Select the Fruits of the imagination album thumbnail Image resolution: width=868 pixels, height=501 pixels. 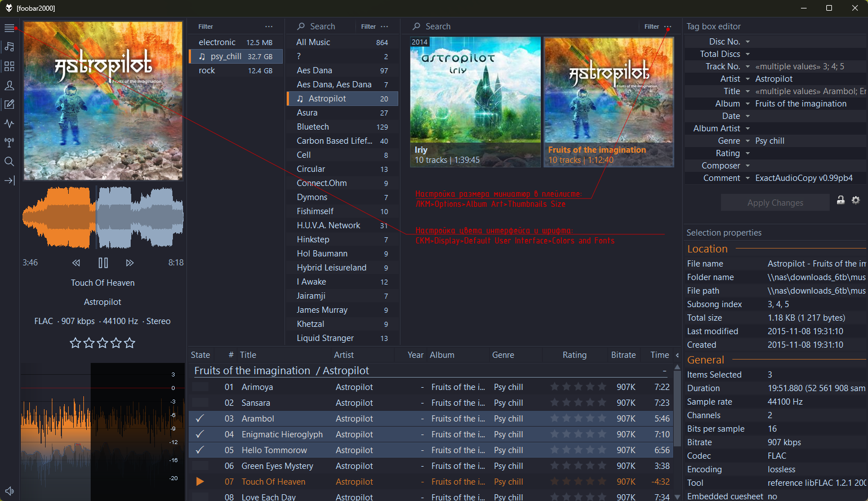pos(609,102)
